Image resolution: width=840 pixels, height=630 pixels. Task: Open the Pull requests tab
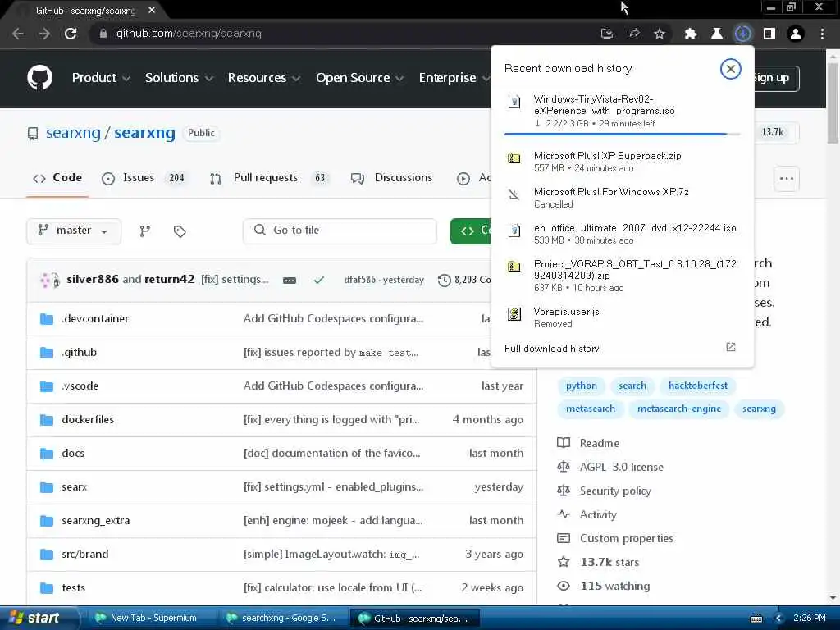point(268,178)
